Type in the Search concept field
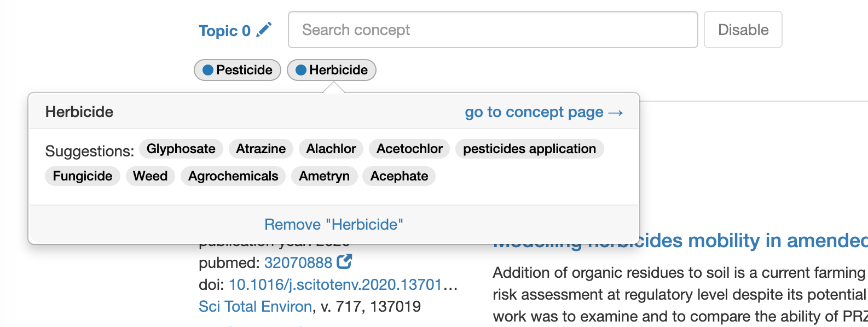 (x=493, y=30)
